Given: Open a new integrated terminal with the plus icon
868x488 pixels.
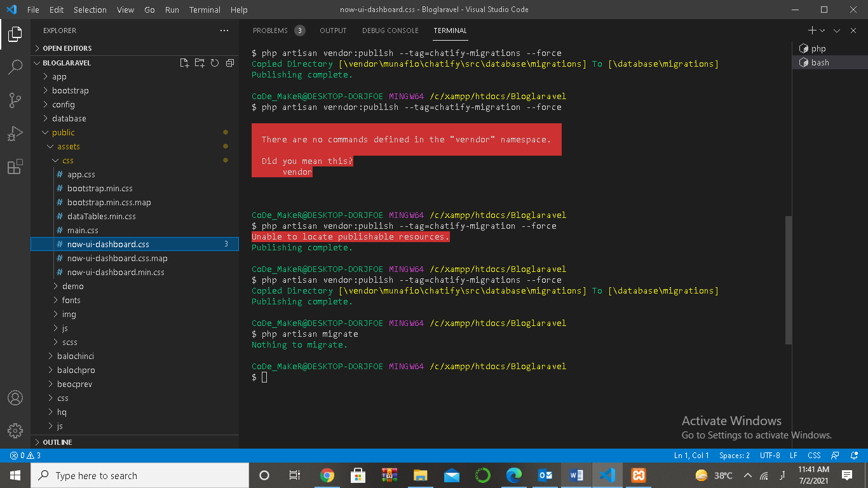Looking at the screenshot, I should point(811,30).
